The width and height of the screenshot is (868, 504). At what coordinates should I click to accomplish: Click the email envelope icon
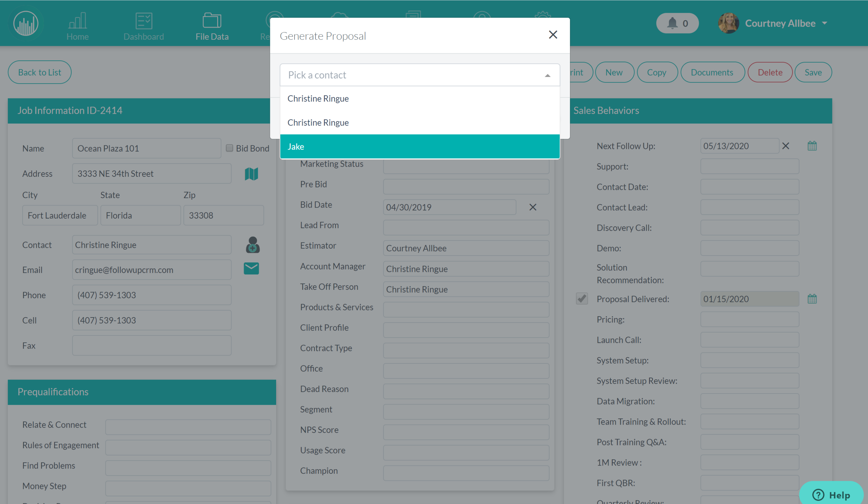tap(251, 269)
